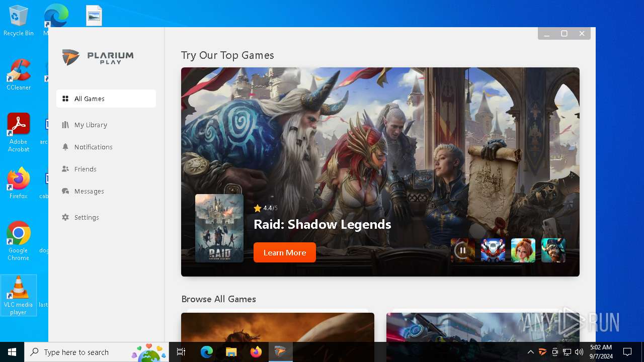Select the Adobe Acrobat desktop icon
Viewport: 644px width, 362px height.
click(19, 133)
